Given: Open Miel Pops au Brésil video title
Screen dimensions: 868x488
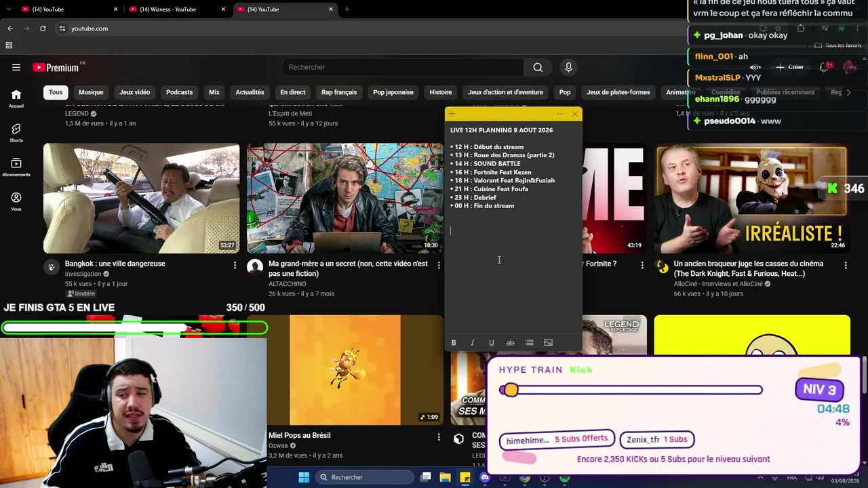Looking at the screenshot, I should (300, 436).
